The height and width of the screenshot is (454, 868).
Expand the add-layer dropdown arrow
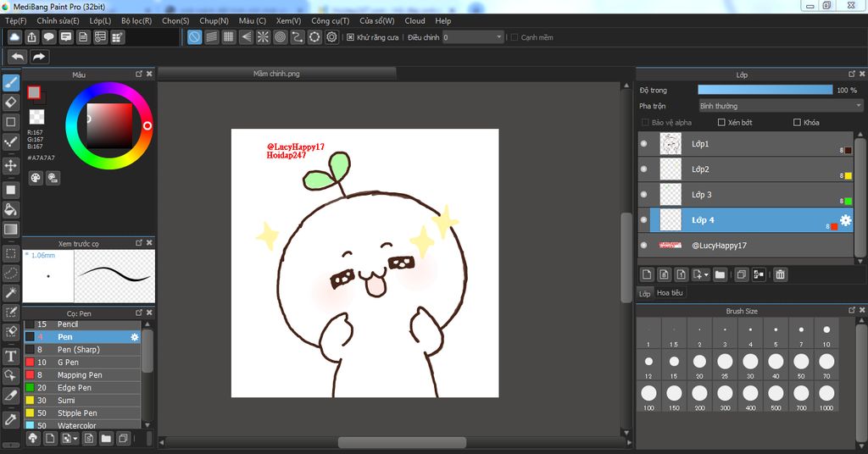click(706, 274)
